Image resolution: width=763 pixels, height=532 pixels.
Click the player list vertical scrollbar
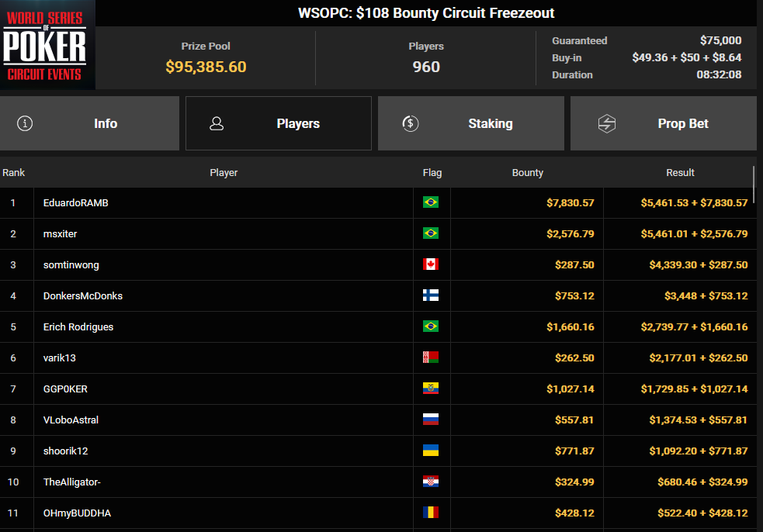(754, 185)
